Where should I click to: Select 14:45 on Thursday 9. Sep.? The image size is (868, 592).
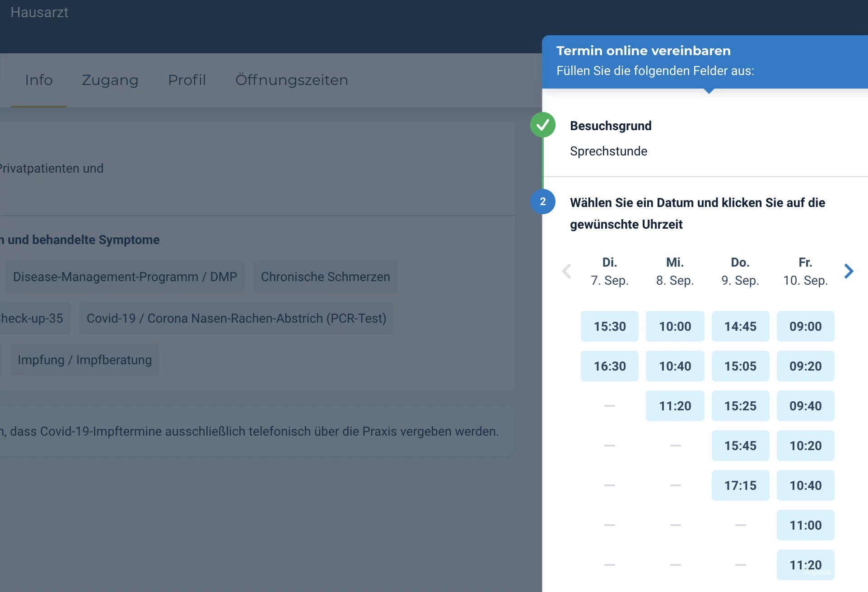[741, 326]
